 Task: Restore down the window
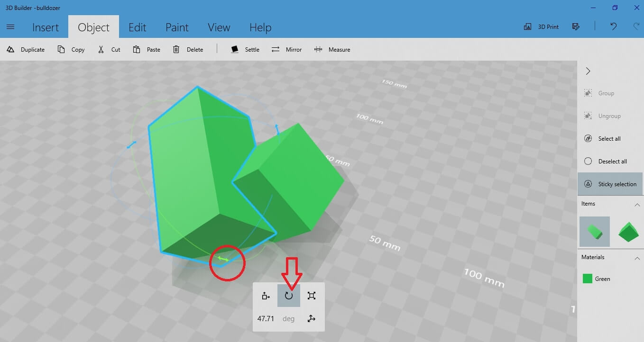[x=615, y=8]
